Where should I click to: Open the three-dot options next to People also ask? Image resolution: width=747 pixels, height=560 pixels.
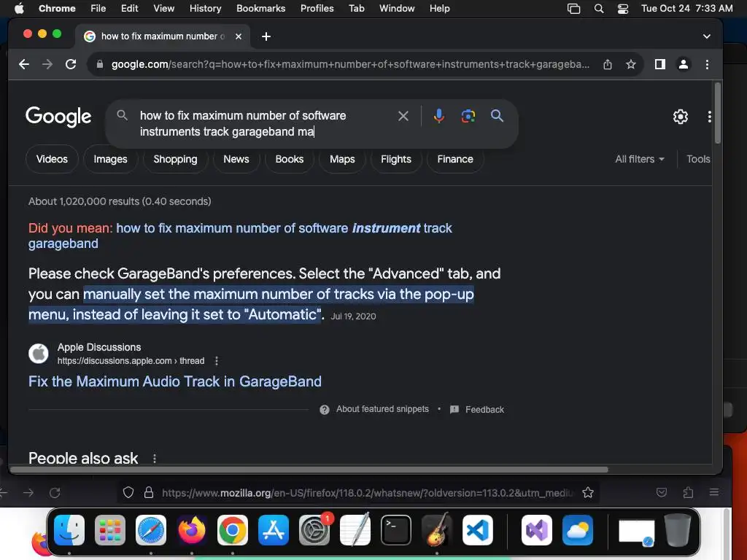point(155,458)
